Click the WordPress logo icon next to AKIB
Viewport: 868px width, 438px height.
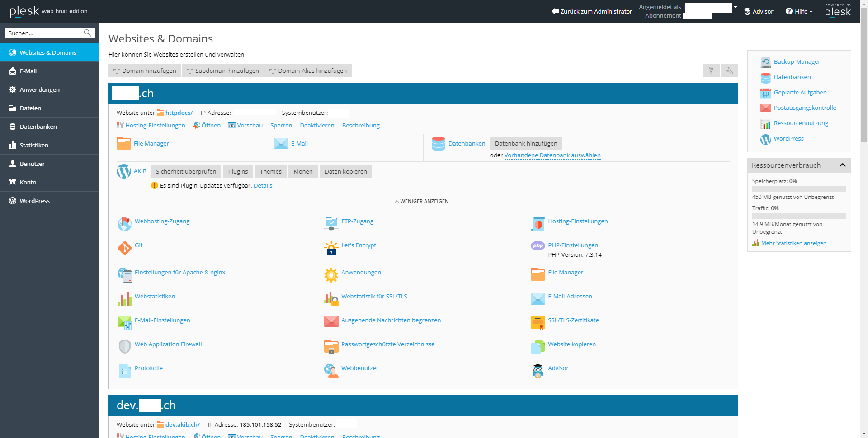[124, 171]
